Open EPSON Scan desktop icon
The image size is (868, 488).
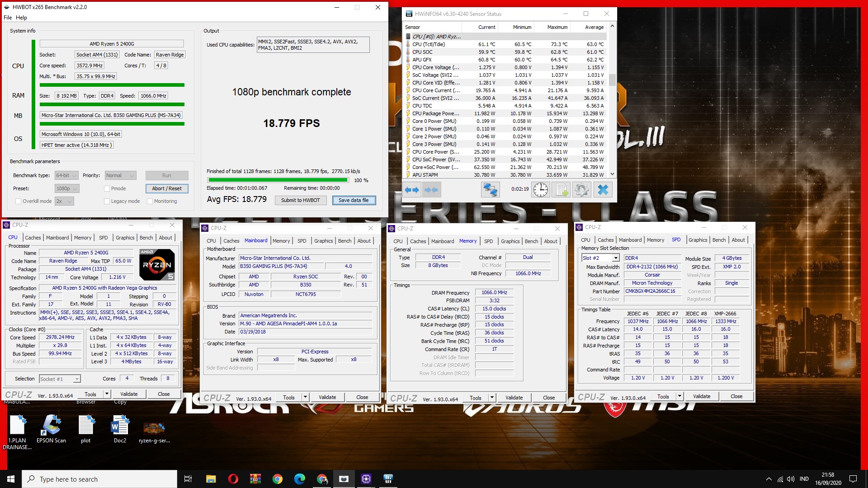[x=51, y=429]
